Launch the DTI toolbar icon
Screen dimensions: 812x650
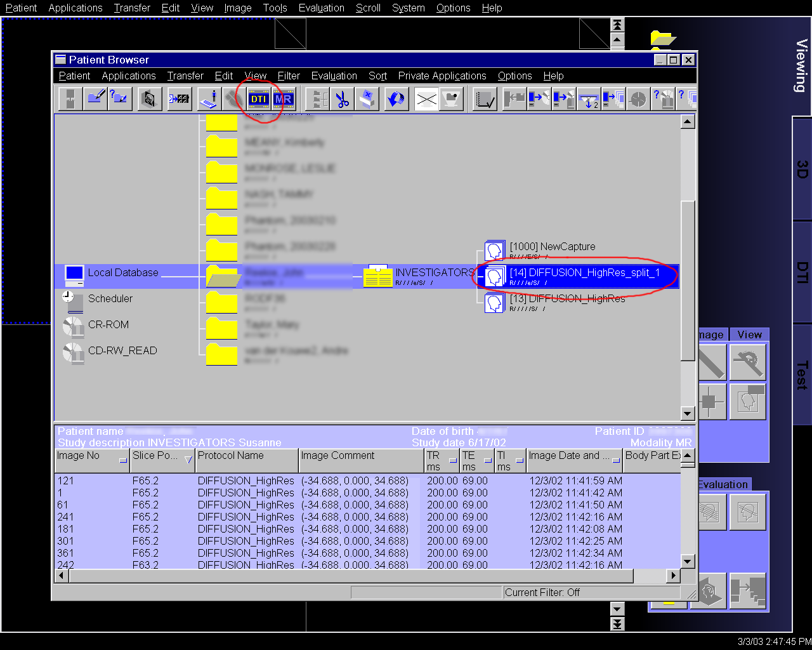tap(258, 99)
